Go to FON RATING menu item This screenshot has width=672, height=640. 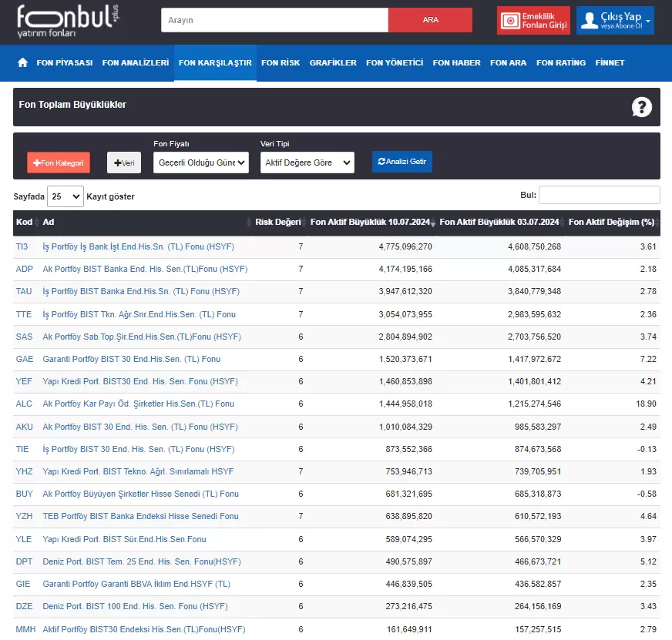[x=561, y=63]
